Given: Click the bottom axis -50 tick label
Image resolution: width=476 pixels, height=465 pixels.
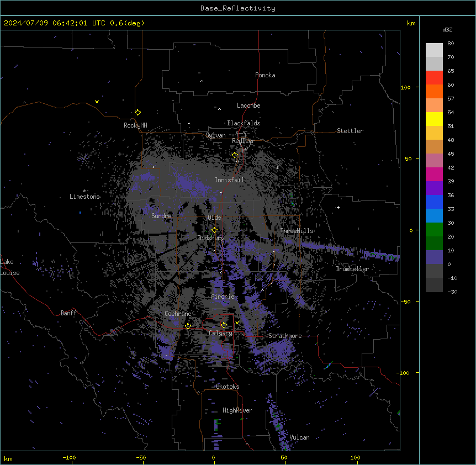Looking at the screenshot, I should point(141,457).
